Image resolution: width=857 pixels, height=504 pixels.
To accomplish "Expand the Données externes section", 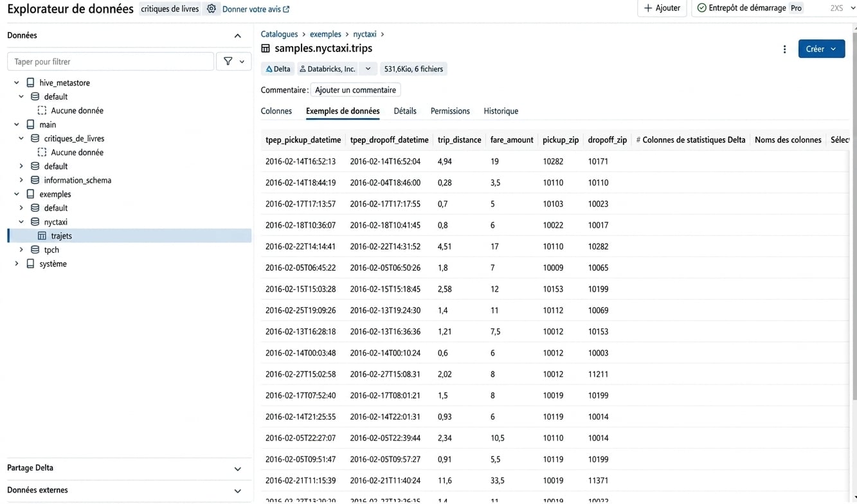I will coord(238,491).
